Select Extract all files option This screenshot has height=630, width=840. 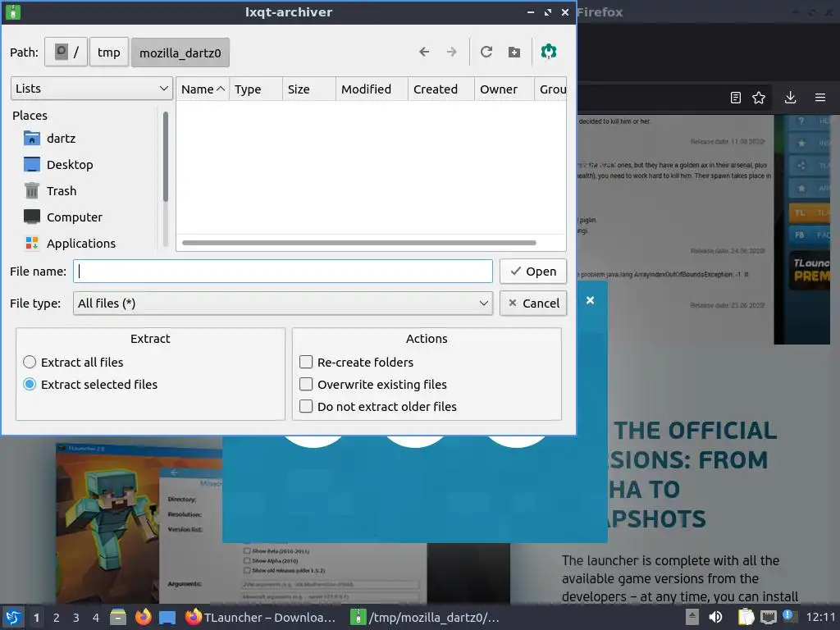73,362
